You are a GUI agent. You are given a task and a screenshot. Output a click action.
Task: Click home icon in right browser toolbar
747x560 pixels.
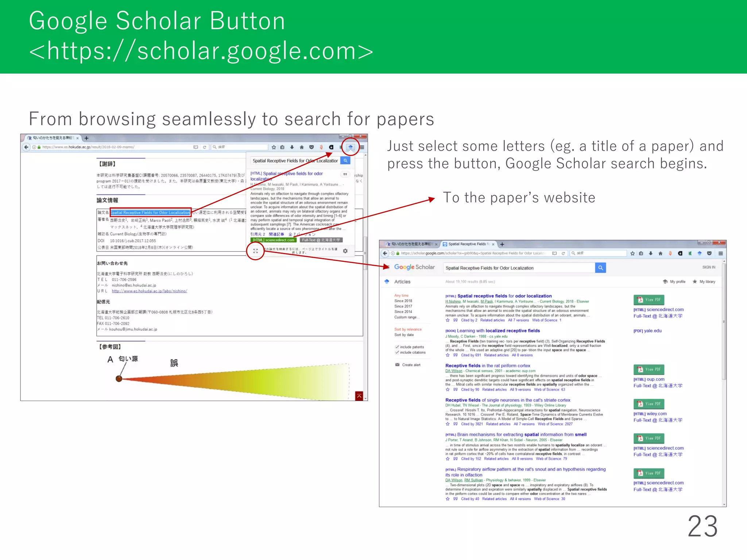click(x=660, y=253)
